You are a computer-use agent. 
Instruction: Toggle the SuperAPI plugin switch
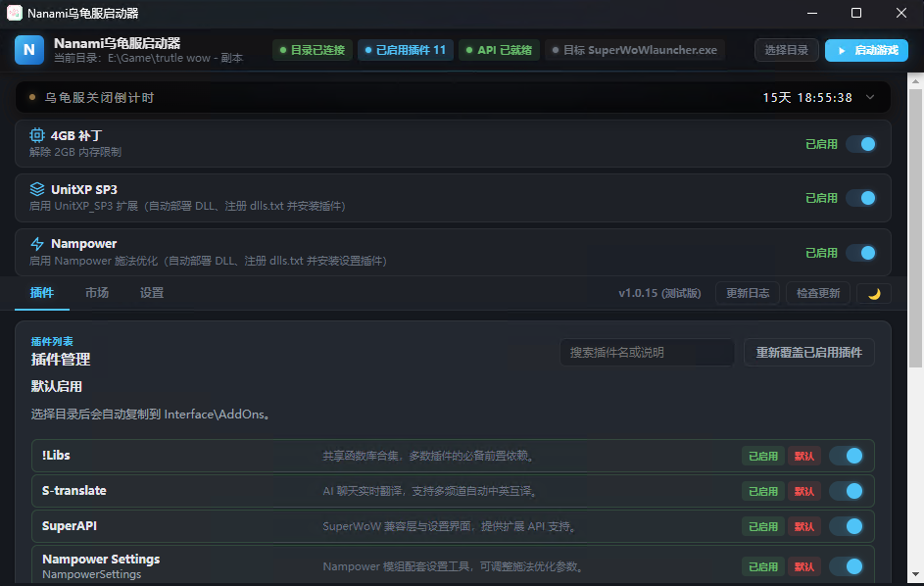[847, 526]
